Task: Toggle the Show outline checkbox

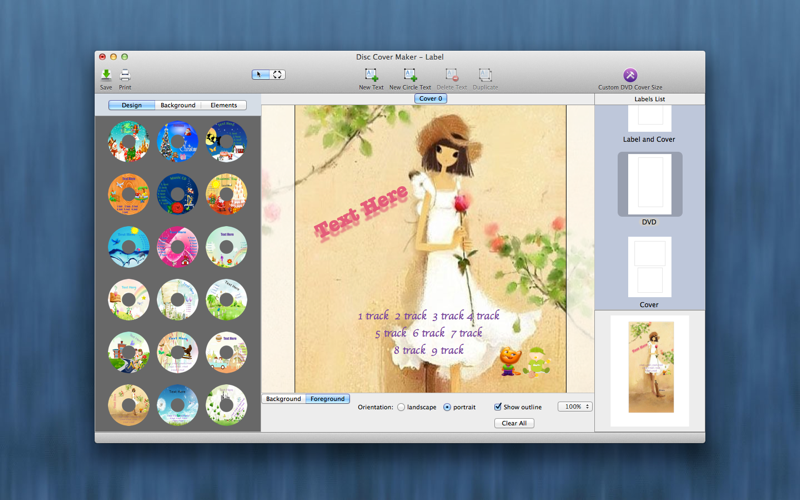Action: click(x=497, y=407)
